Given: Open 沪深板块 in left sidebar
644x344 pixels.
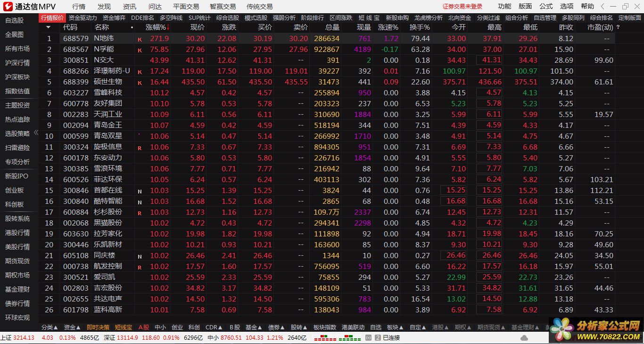Looking at the screenshot, I should [x=17, y=77].
